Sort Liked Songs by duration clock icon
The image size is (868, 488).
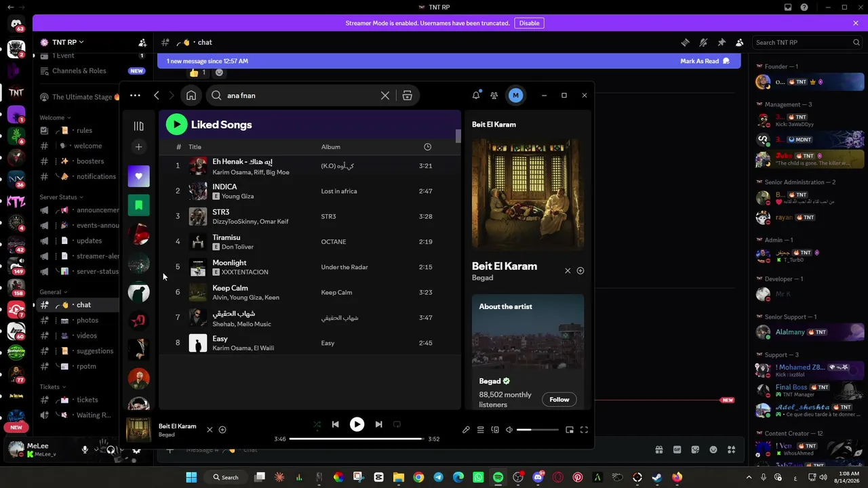click(427, 147)
